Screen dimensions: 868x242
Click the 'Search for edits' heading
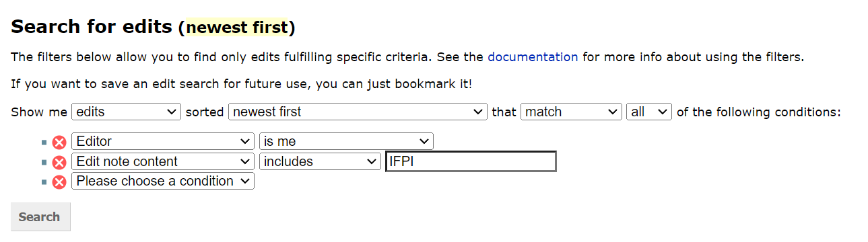tap(92, 27)
